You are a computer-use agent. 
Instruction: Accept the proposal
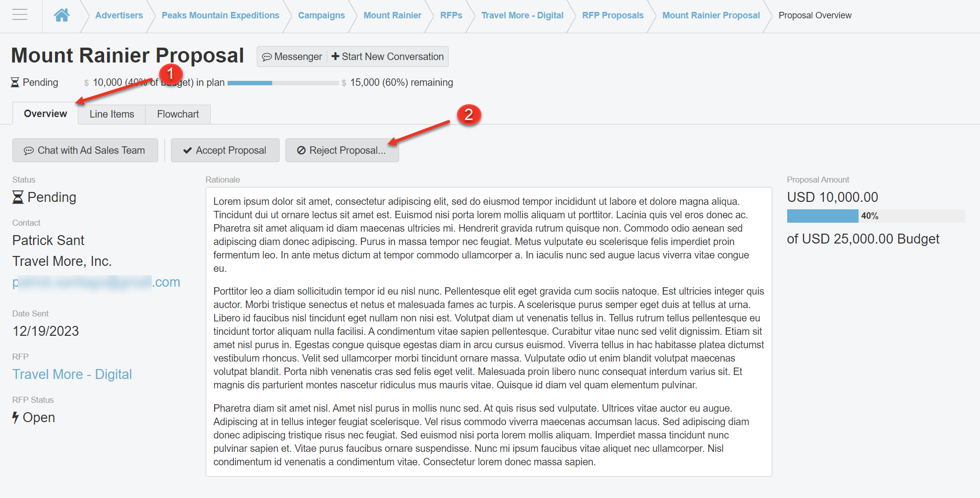[225, 150]
